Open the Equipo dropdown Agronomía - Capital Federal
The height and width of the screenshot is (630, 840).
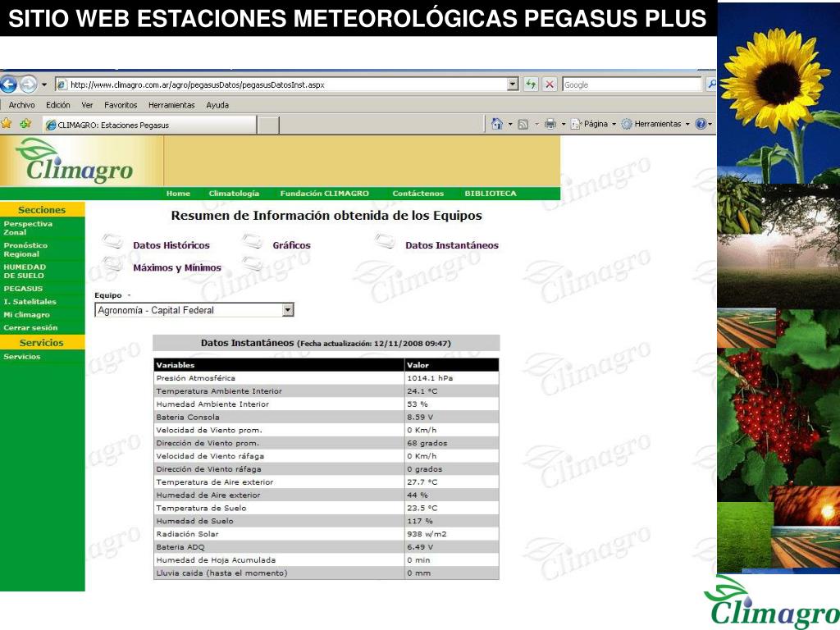(194, 310)
